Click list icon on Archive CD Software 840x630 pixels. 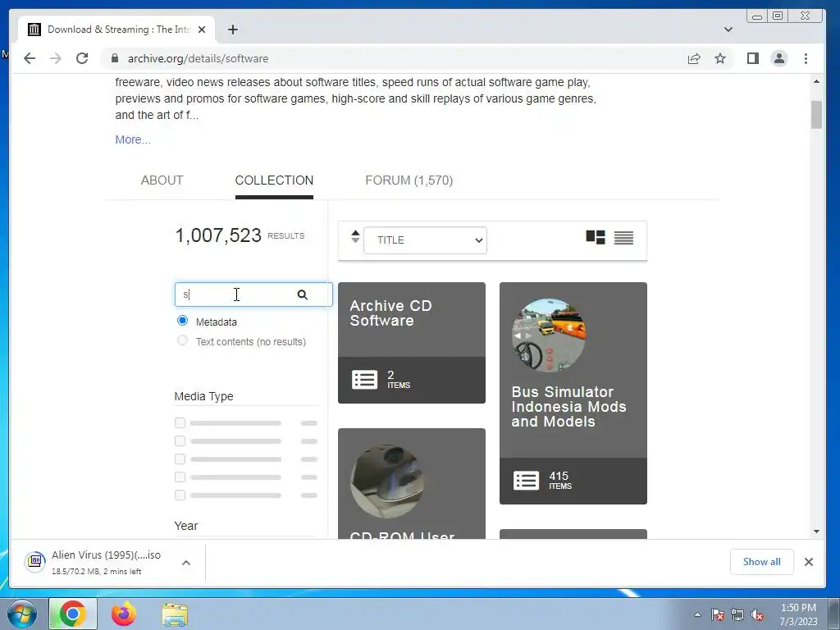tap(364, 379)
